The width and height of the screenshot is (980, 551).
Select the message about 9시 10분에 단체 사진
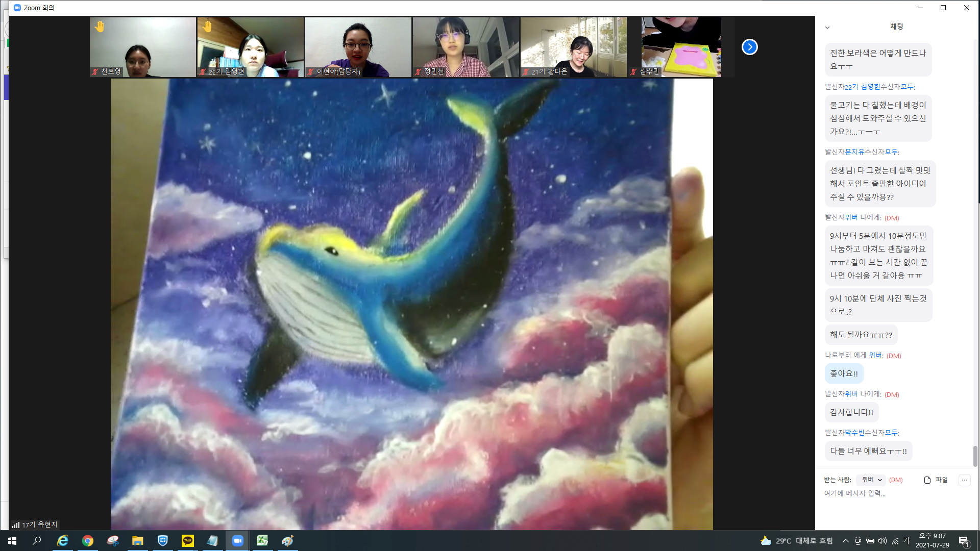pyautogui.click(x=878, y=305)
